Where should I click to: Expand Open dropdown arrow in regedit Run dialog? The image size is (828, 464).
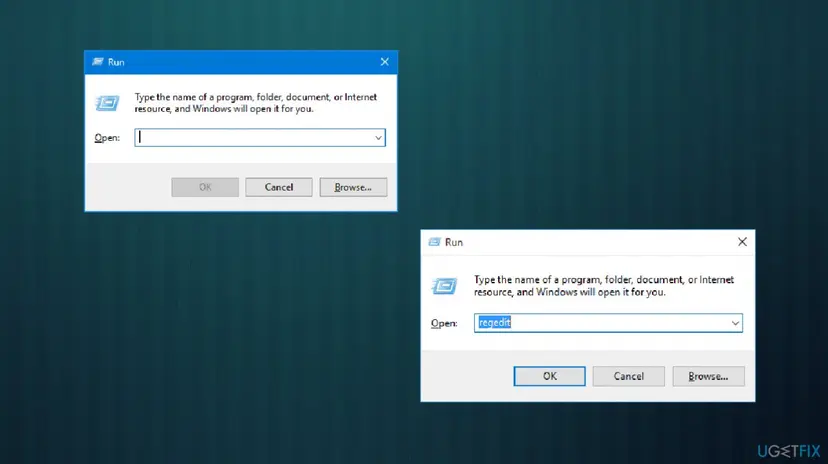[x=735, y=323]
